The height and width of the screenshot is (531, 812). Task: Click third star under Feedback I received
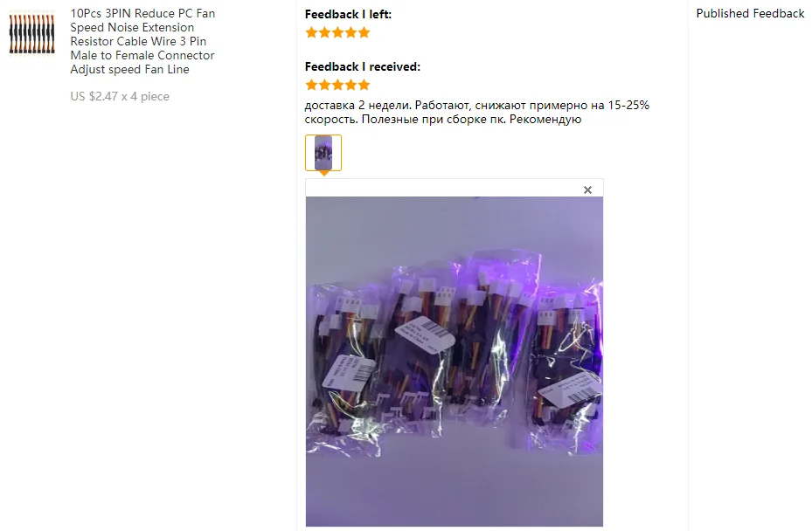coord(337,85)
